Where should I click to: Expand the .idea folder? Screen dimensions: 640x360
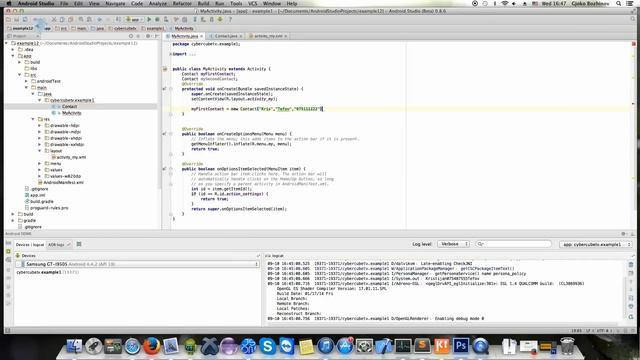[x=13, y=49]
